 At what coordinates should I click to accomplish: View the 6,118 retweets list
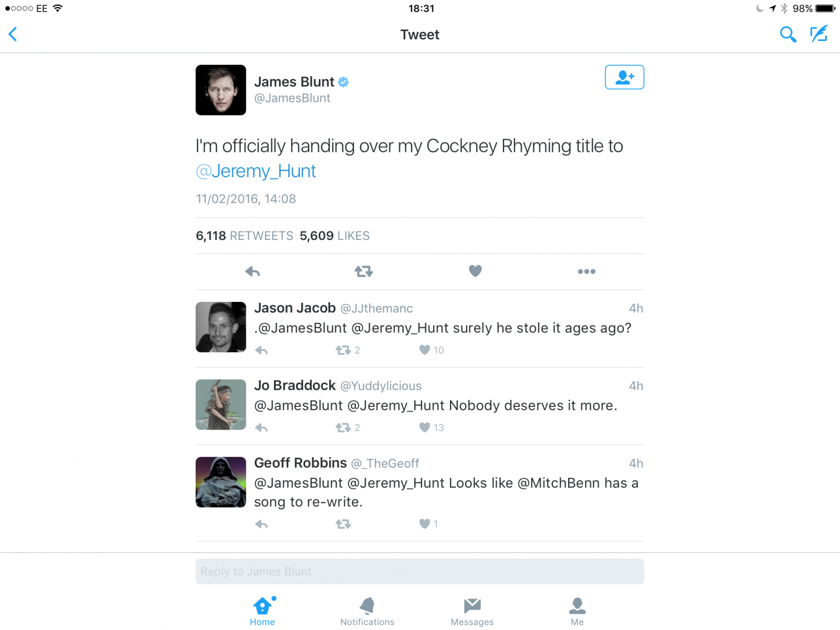coord(245,236)
